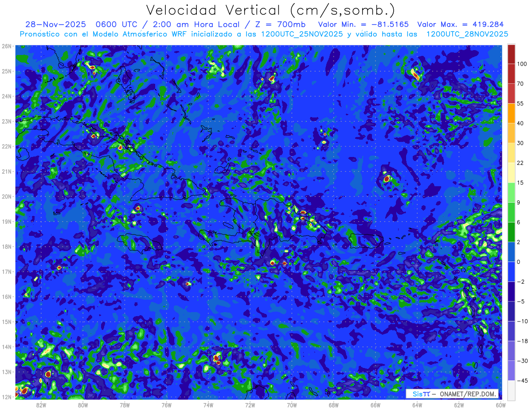
Task: Click the 'Valor Max. = 419.284' readout
Action: (x=460, y=25)
